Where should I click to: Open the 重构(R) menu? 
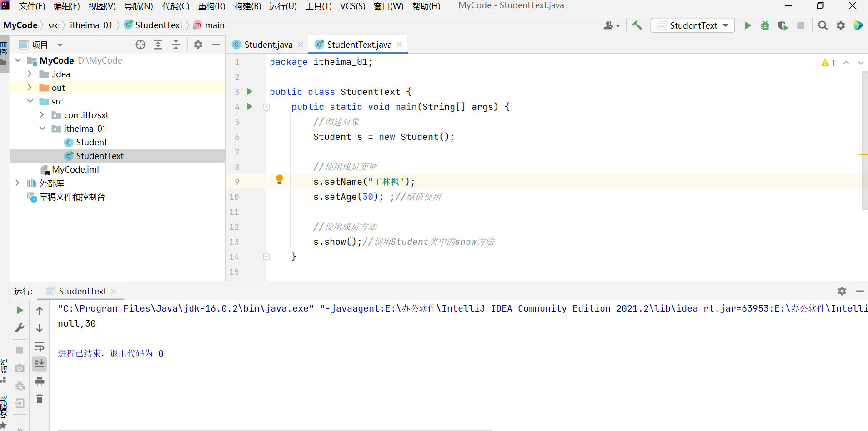pyautogui.click(x=211, y=6)
